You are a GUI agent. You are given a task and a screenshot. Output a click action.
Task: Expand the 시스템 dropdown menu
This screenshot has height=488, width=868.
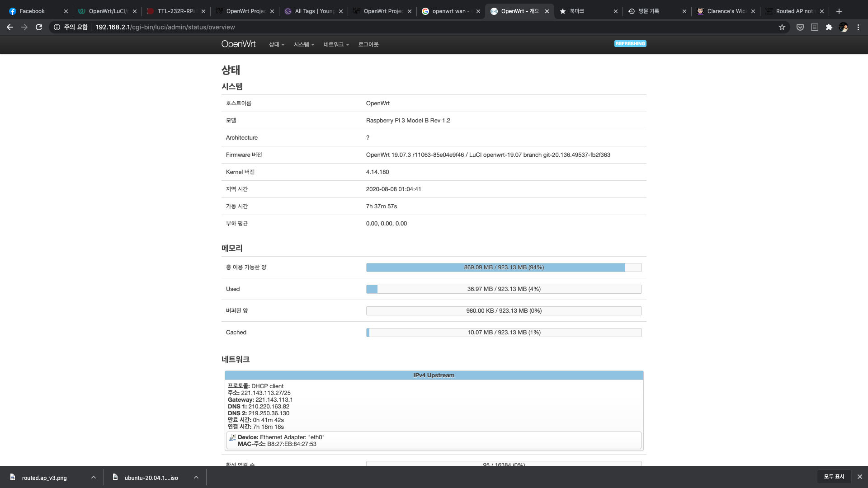coord(304,44)
